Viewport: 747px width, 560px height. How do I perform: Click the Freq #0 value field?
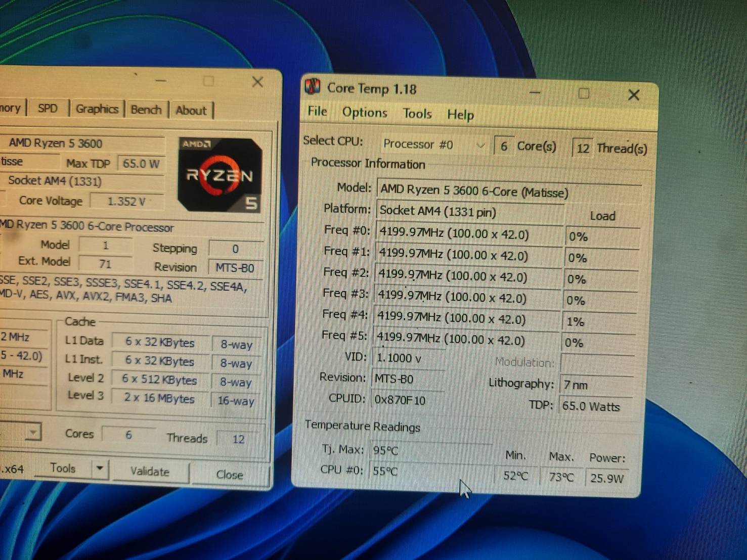(468, 234)
